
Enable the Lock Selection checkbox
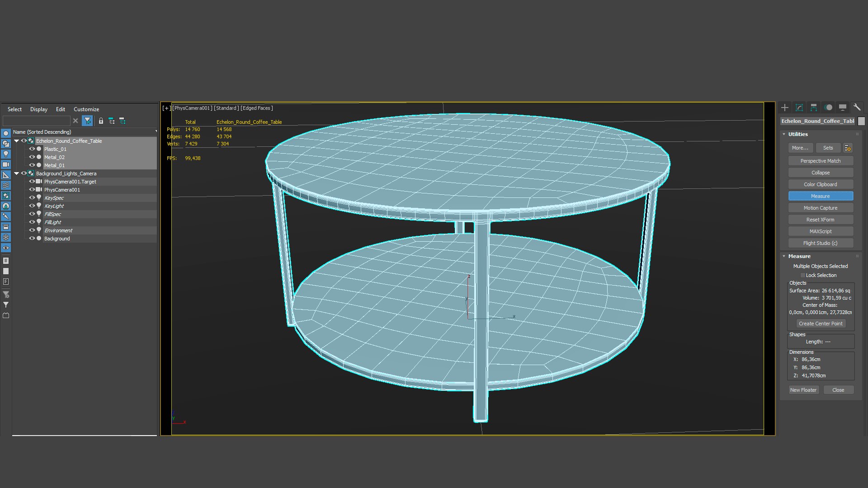point(803,275)
